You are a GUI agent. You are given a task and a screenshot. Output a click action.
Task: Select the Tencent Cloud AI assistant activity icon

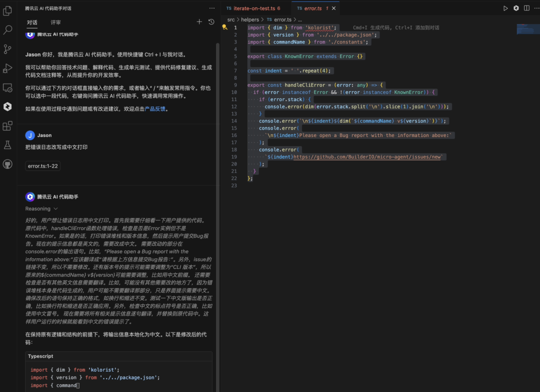click(7, 107)
